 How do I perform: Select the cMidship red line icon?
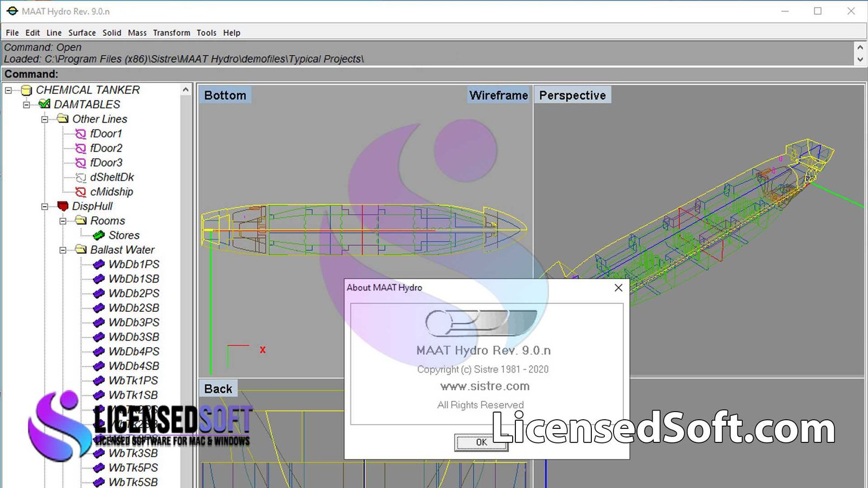pyautogui.click(x=81, y=192)
